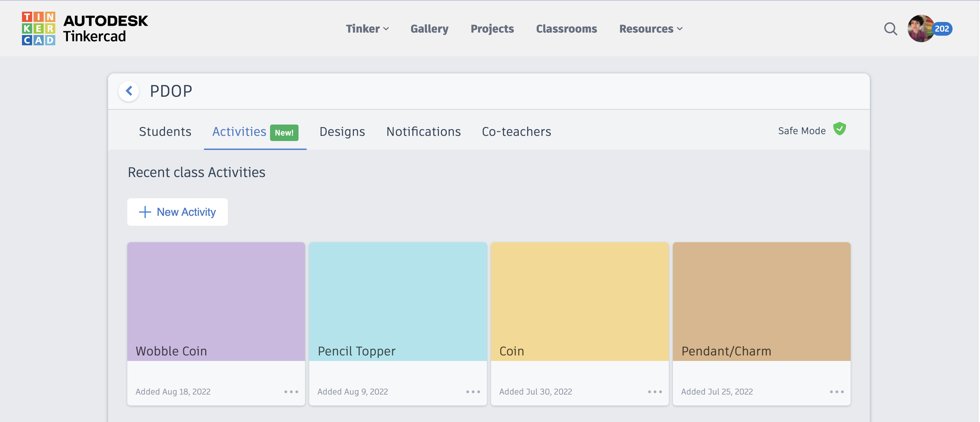Click the Tinkercad logo icon

[x=38, y=28]
